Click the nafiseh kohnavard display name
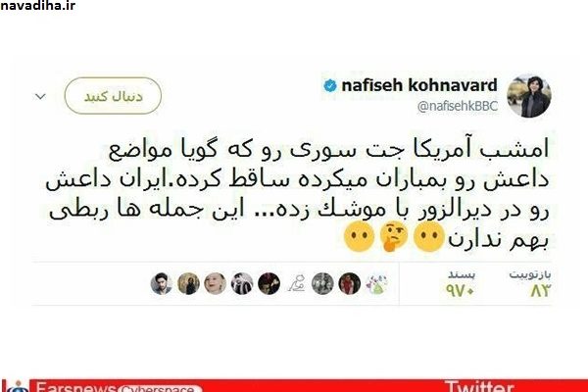This screenshot has height=392, width=588. click(x=419, y=85)
